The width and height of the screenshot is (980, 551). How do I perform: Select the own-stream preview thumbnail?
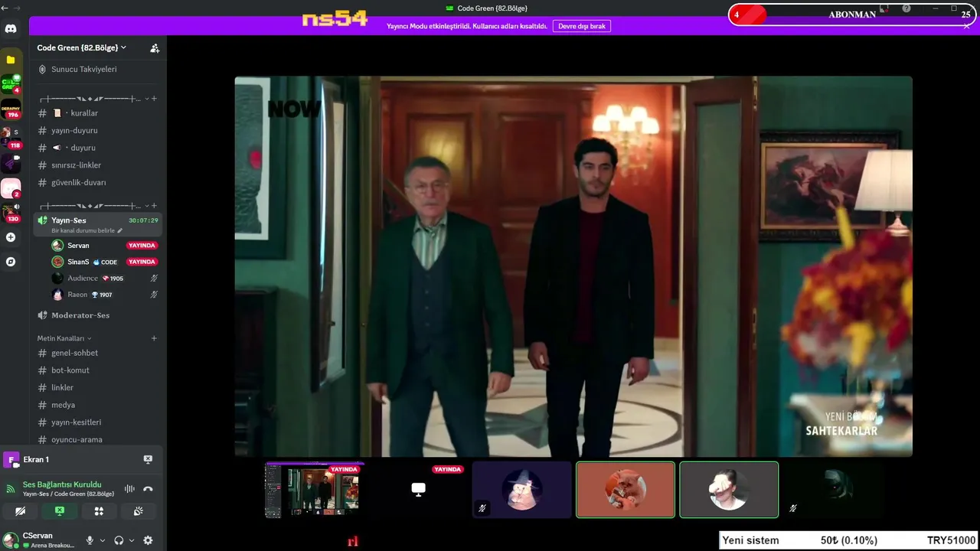tap(315, 490)
